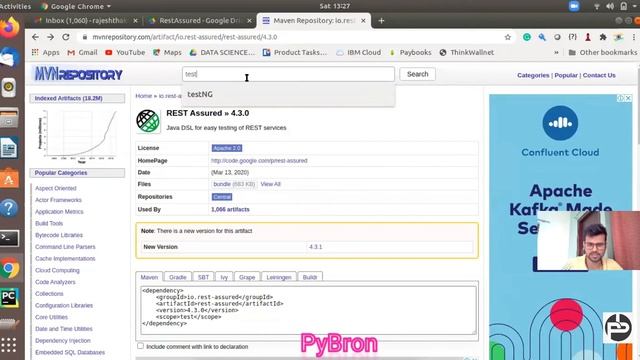Image resolution: width=640 pixels, height=360 pixels.
Task: Open the Apache 2.0 license tag
Action: tap(227, 148)
